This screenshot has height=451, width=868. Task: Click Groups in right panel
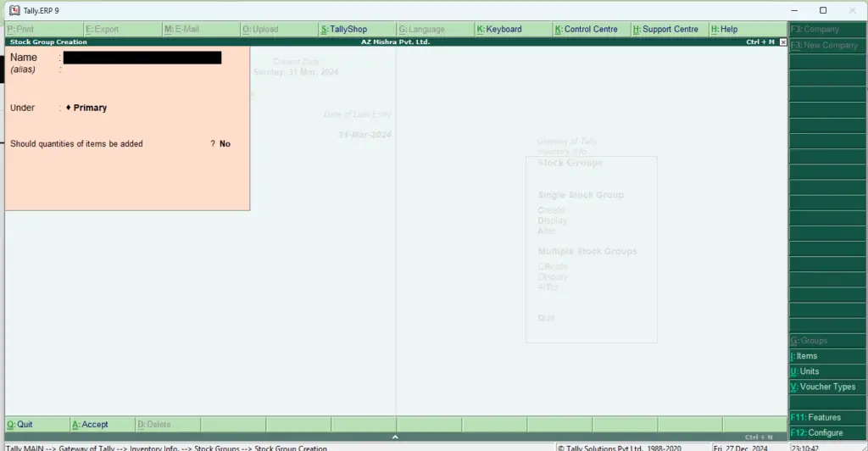[x=827, y=341]
